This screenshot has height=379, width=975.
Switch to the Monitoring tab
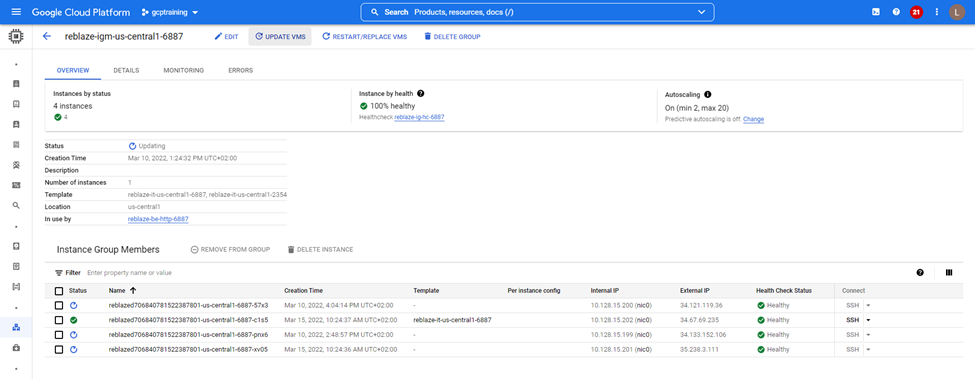[x=183, y=70]
